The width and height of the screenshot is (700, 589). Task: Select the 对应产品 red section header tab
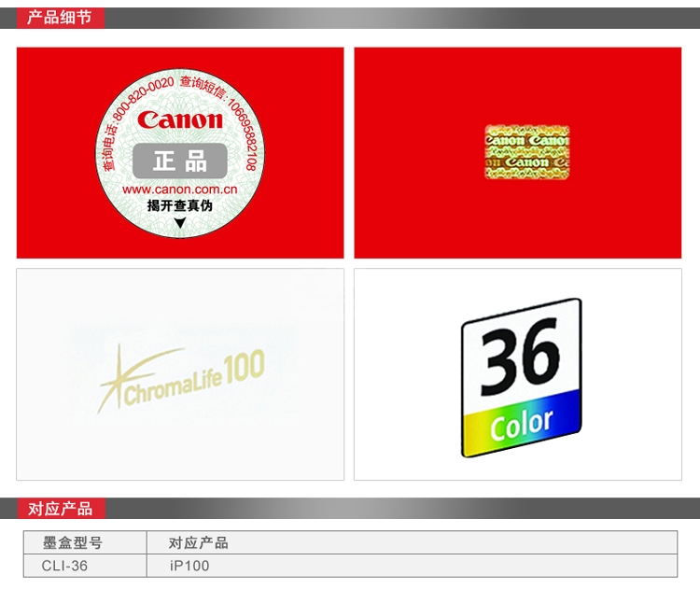[x=60, y=509]
